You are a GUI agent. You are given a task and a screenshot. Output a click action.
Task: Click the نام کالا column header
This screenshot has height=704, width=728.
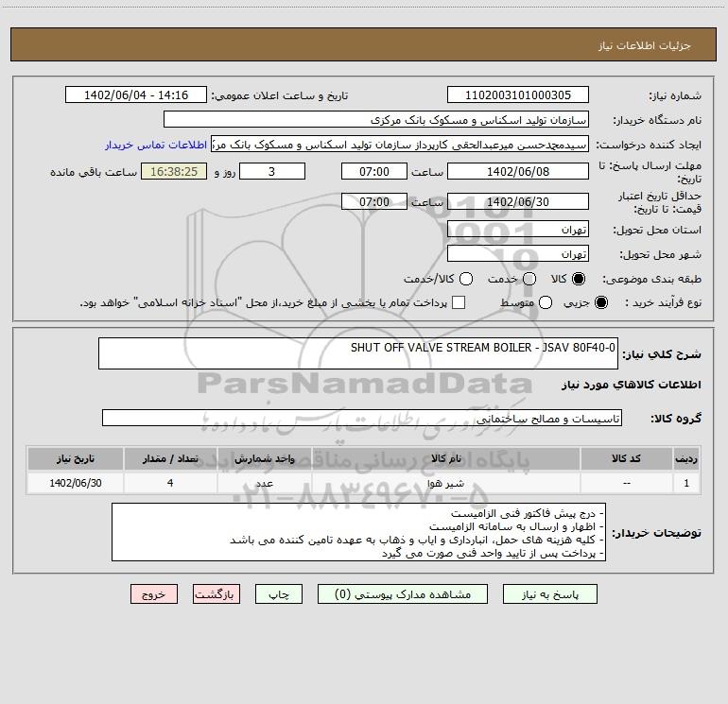click(445, 458)
